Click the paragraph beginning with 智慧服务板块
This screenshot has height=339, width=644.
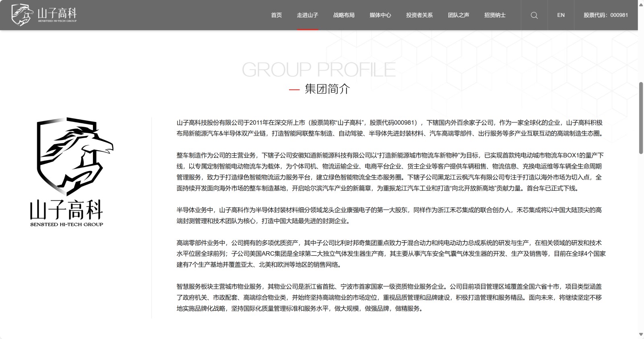click(x=390, y=298)
